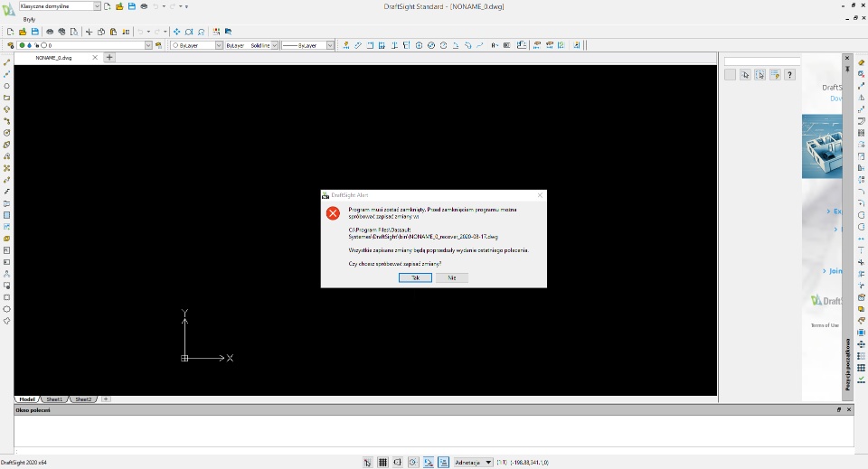This screenshot has width=868, height=469.
Task: Toggle Polar tracking in the status bar
Action: coord(413,463)
